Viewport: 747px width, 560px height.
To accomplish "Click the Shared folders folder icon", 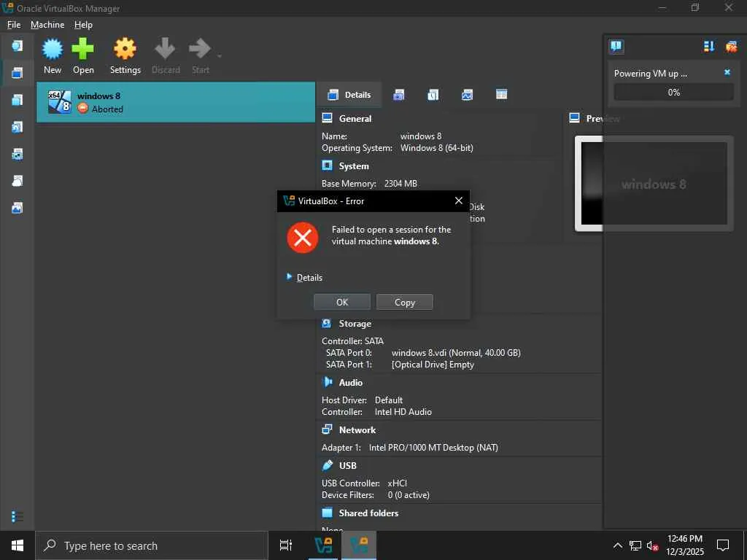I will click(x=327, y=513).
